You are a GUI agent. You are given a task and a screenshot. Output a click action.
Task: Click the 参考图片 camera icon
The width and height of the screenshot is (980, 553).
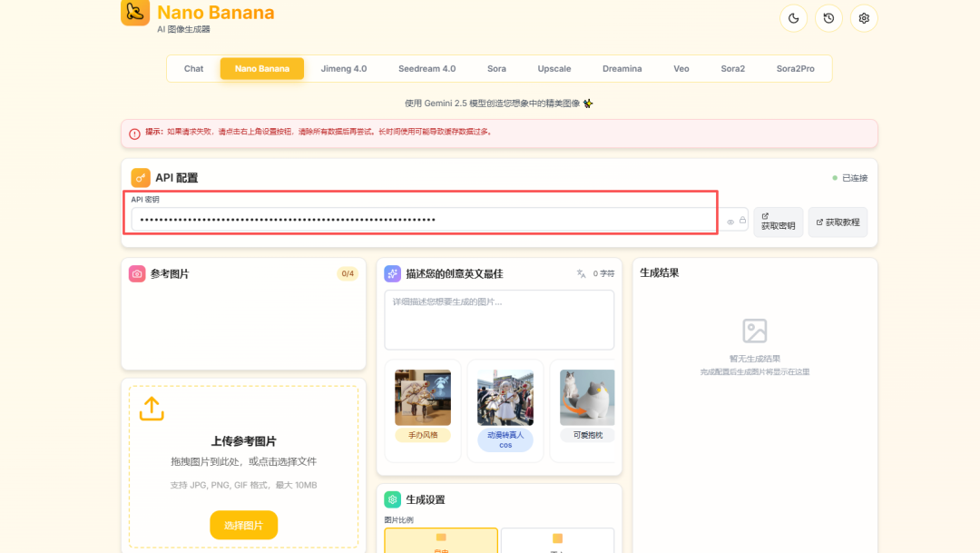[x=136, y=273]
